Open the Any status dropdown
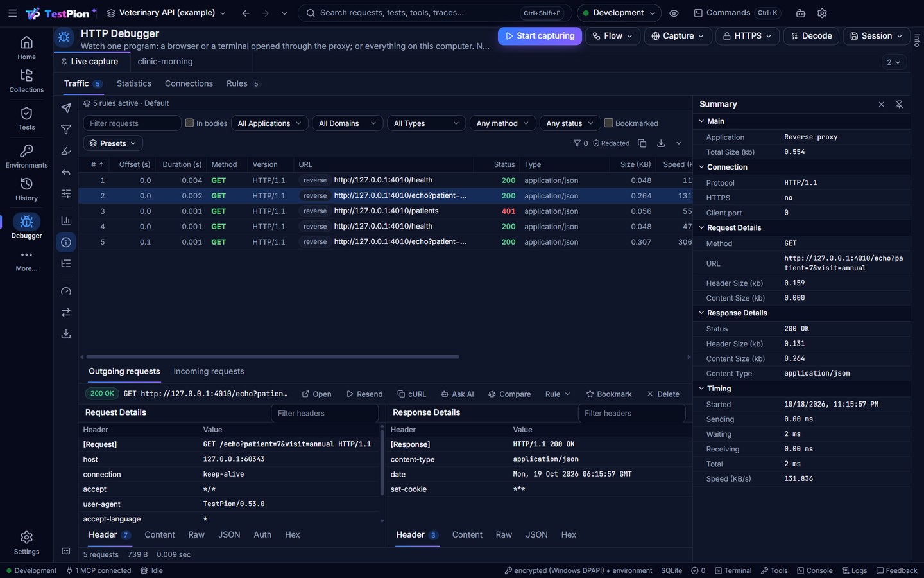This screenshot has width=924, height=578. coord(570,123)
